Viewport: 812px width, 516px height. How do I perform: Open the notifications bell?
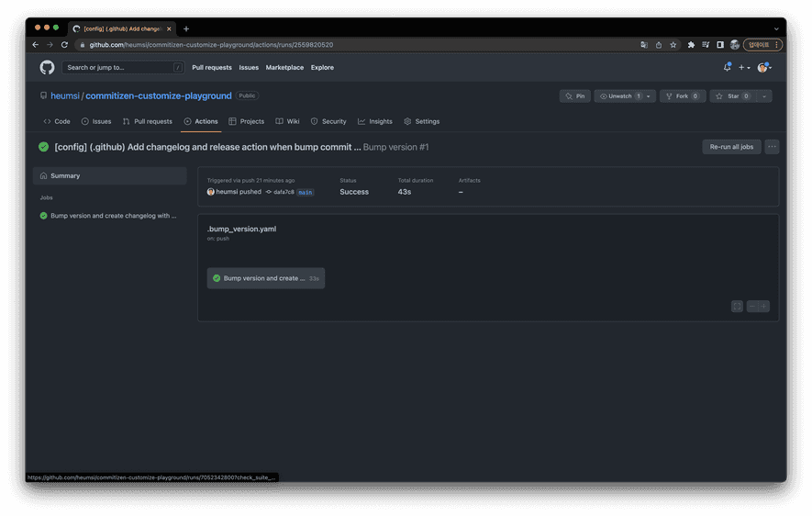[x=727, y=67]
